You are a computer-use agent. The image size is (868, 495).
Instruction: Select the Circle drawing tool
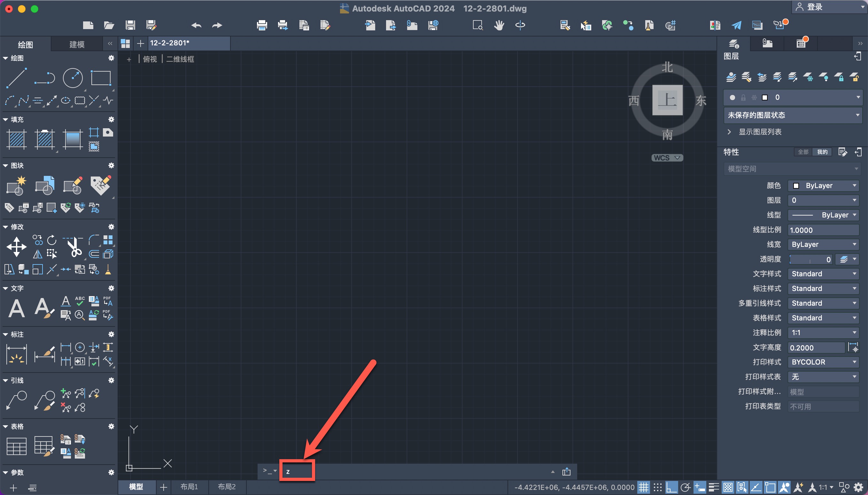pyautogui.click(x=73, y=78)
